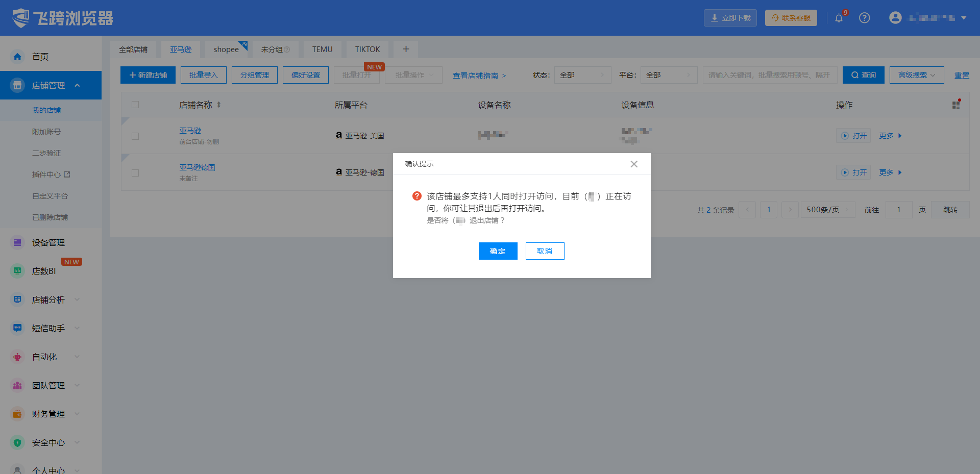Switch to the 全部店铺 tab
The width and height of the screenshot is (980, 474).
[133, 49]
